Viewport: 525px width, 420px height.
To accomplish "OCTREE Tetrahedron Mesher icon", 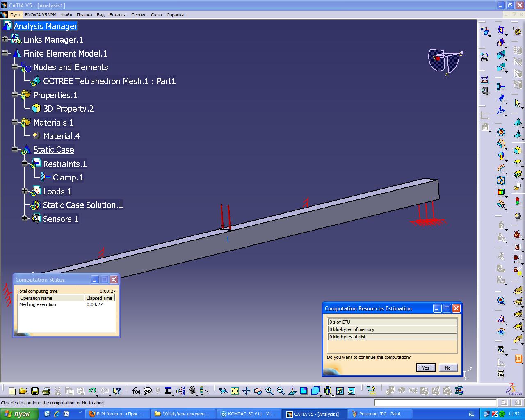I will coord(518,123).
